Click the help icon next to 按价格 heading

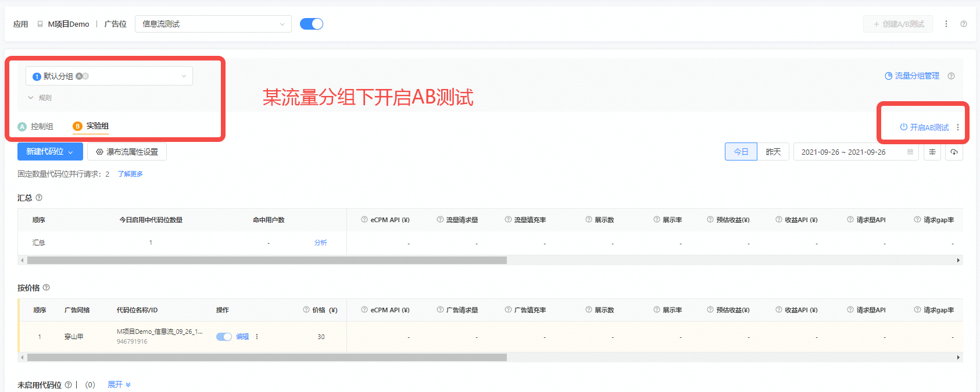pos(47,287)
